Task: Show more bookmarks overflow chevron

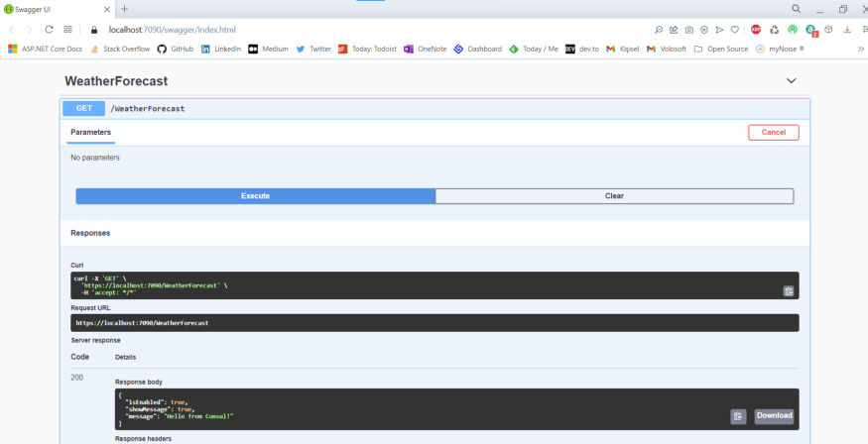Action: 861,50
